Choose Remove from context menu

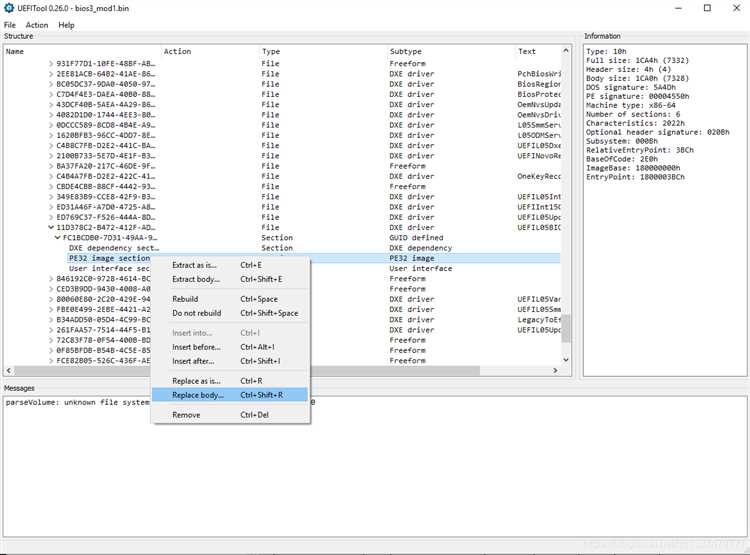pyautogui.click(x=230, y=415)
